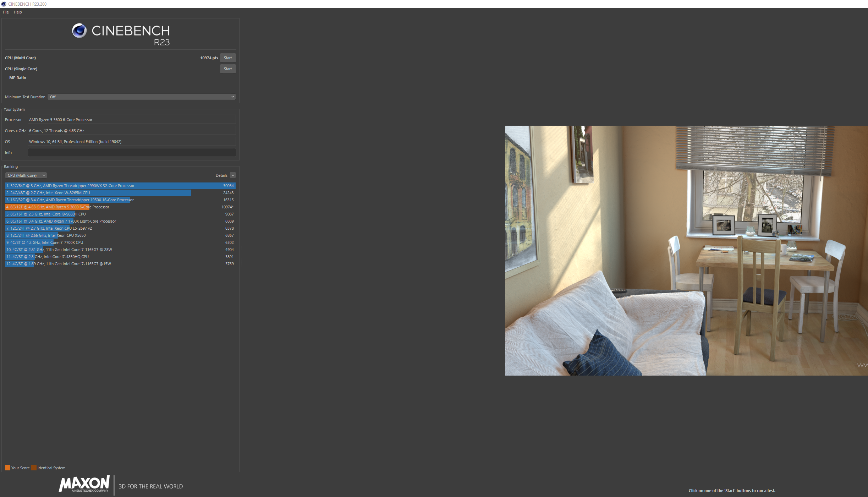Click the rendered room scene image
Image resolution: width=868 pixels, height=497 pixels.
(x=686, y=250)
